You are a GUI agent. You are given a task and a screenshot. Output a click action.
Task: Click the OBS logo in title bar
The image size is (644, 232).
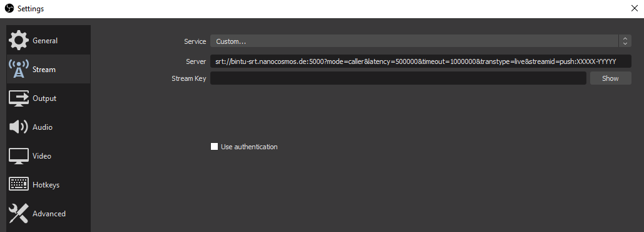9,8
